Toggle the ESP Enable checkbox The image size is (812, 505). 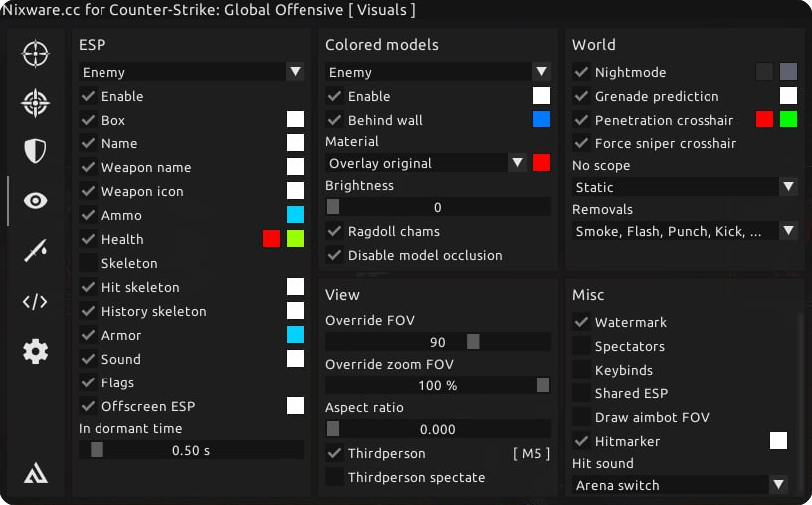(88, 96)
